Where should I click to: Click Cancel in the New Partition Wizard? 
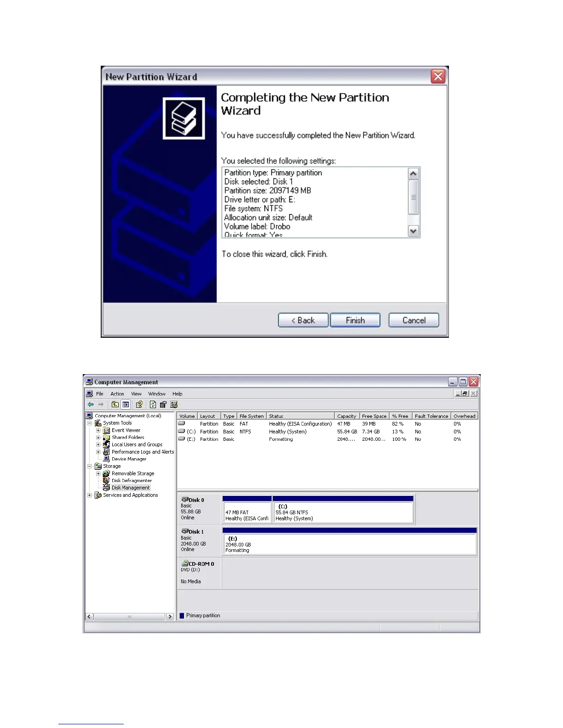(414, 320)
